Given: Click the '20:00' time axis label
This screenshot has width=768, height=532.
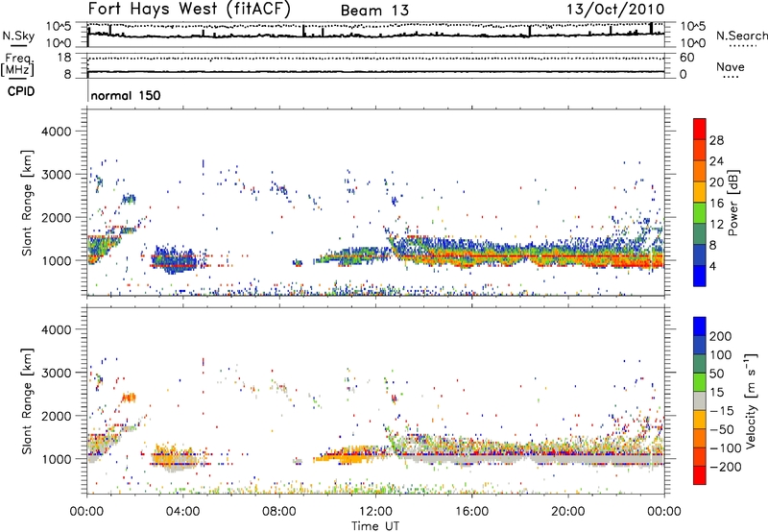Looking at the screenshot, I should (x=568, y=512).
